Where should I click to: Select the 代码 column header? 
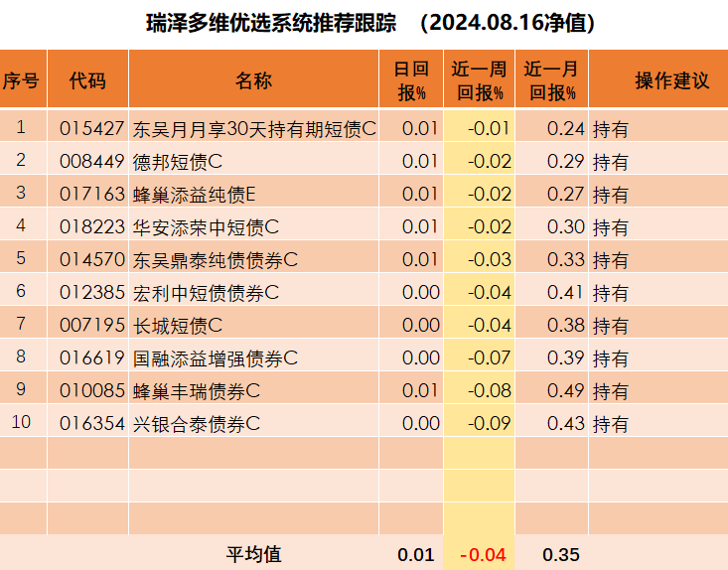coord(87,80)
